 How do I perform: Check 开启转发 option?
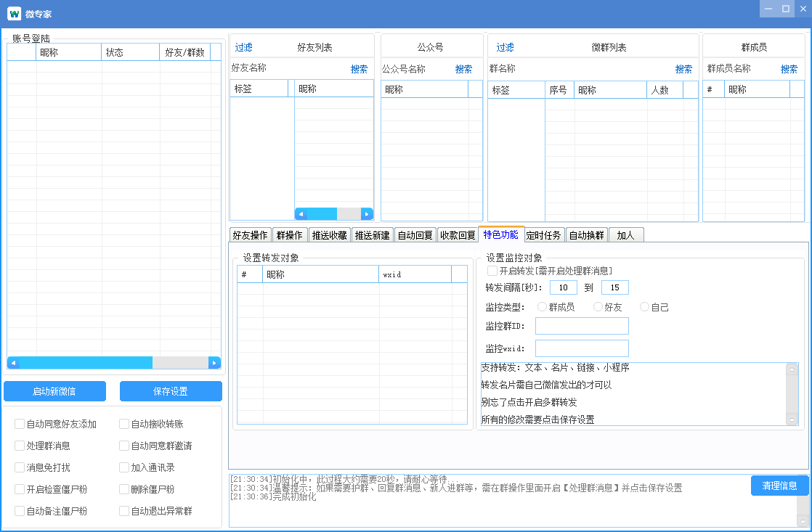point(492,271)
